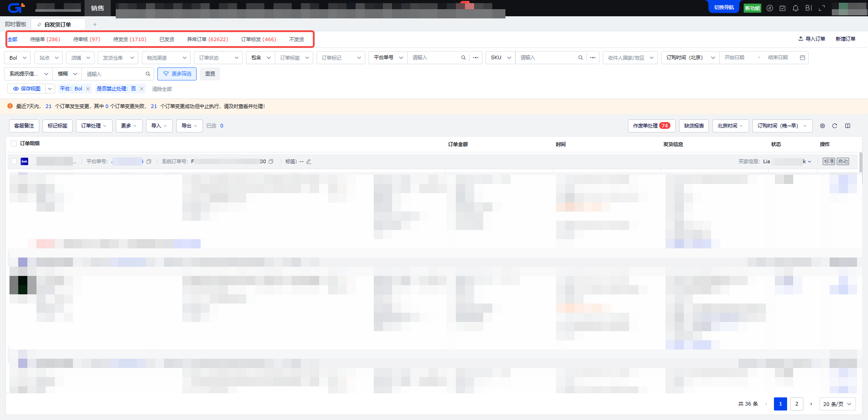The image size is (868, 420).
Task: Click the pin icon on the 自发货订单 tab
Action: click(39, 24)
